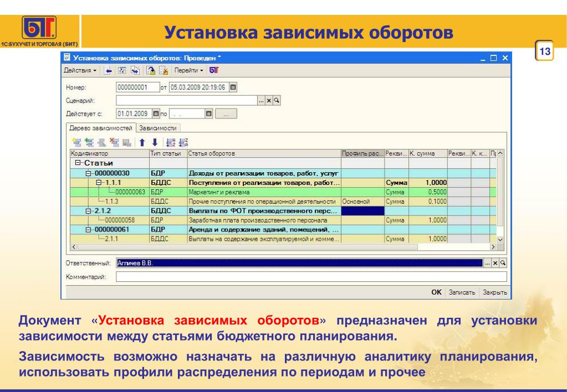The image size is (567, 392).
Task: Open Ответственный value via magnifier icon
Action: tap(503, 263)
